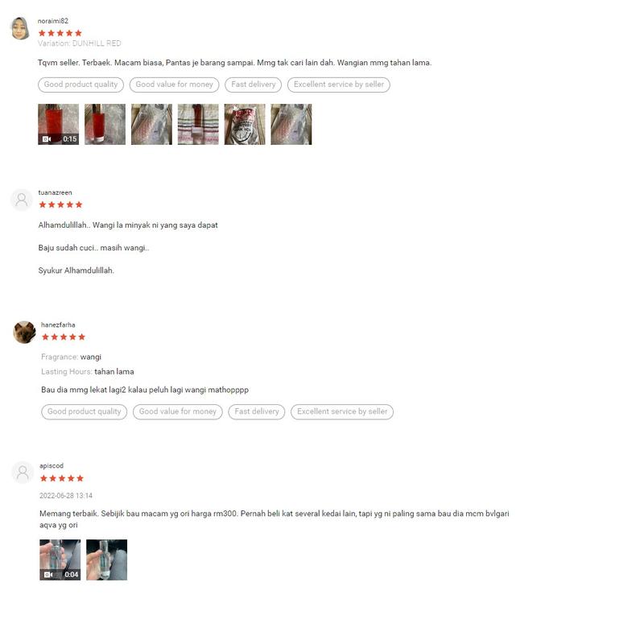644x644 pixels.
Task: Click hanezfarha's 'Good value for money' tag
Action: tap(178, 412)
